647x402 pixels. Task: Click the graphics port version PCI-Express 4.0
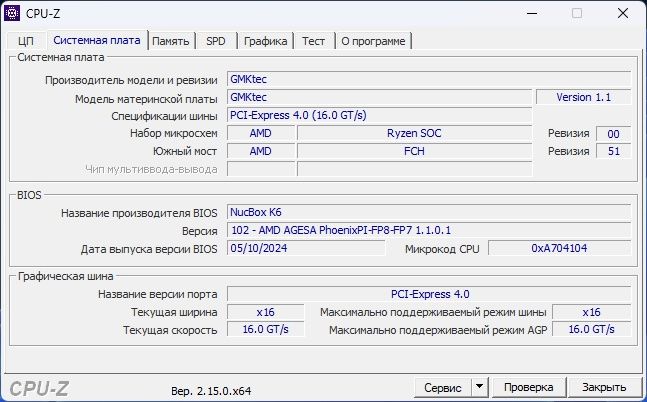coord(429,294)
